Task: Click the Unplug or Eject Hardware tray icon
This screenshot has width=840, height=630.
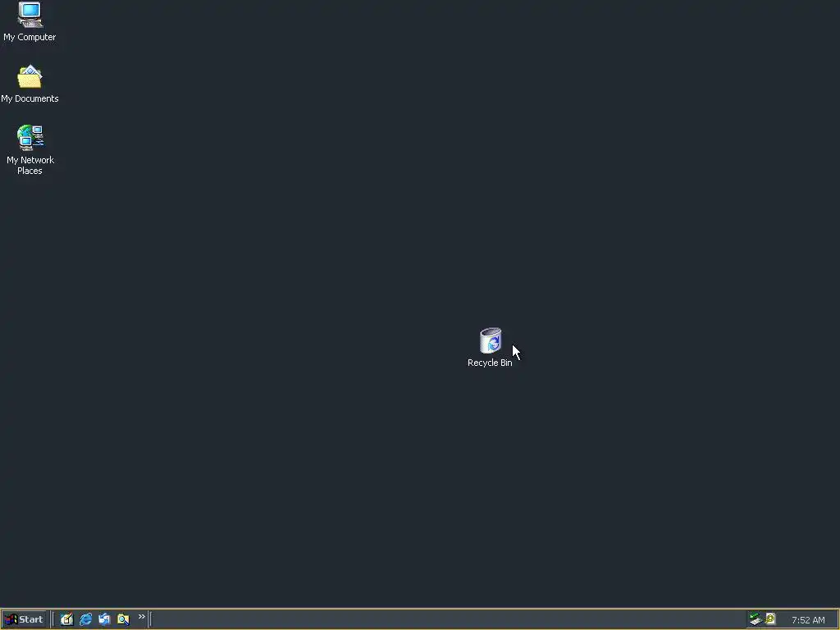Action: point(756,619)
